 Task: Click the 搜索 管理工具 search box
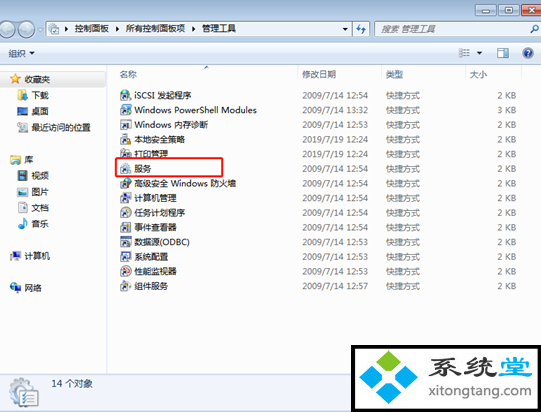tap(452, 29)
